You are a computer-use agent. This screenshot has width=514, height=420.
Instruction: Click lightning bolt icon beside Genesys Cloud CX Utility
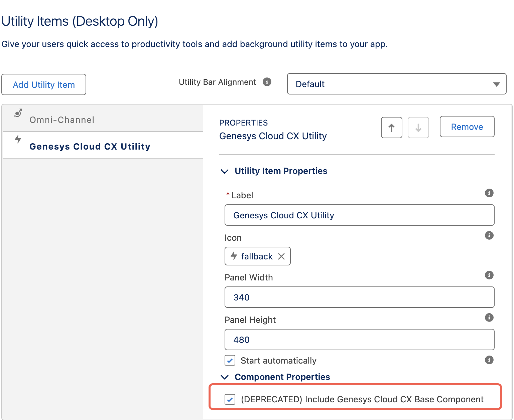coord(18,139)
